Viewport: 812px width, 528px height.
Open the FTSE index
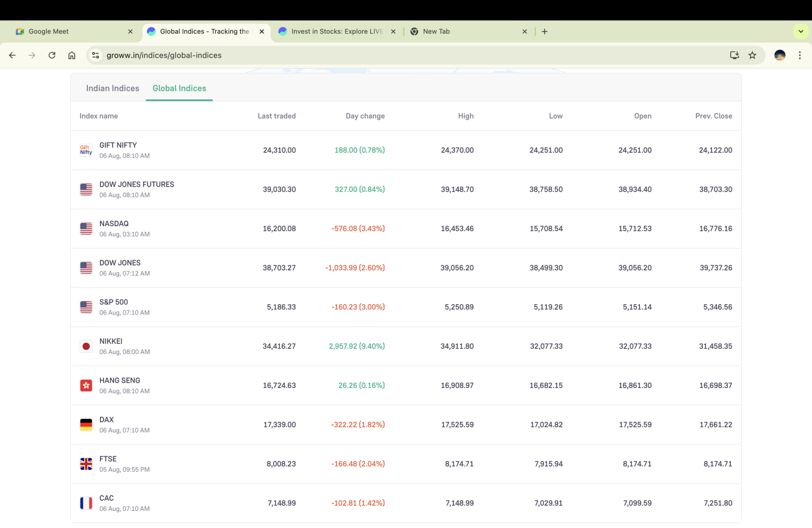(108, 459)
